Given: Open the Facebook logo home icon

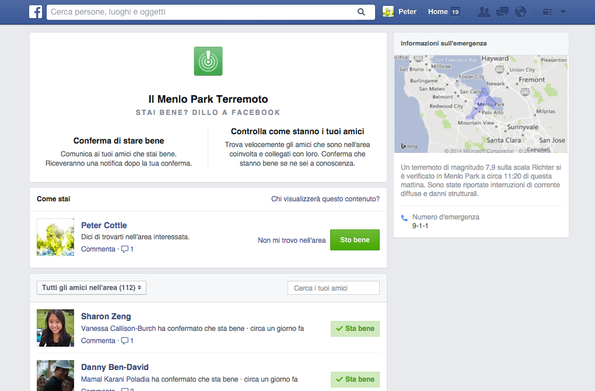Looking at the screenshot, I should pos(35,12).
